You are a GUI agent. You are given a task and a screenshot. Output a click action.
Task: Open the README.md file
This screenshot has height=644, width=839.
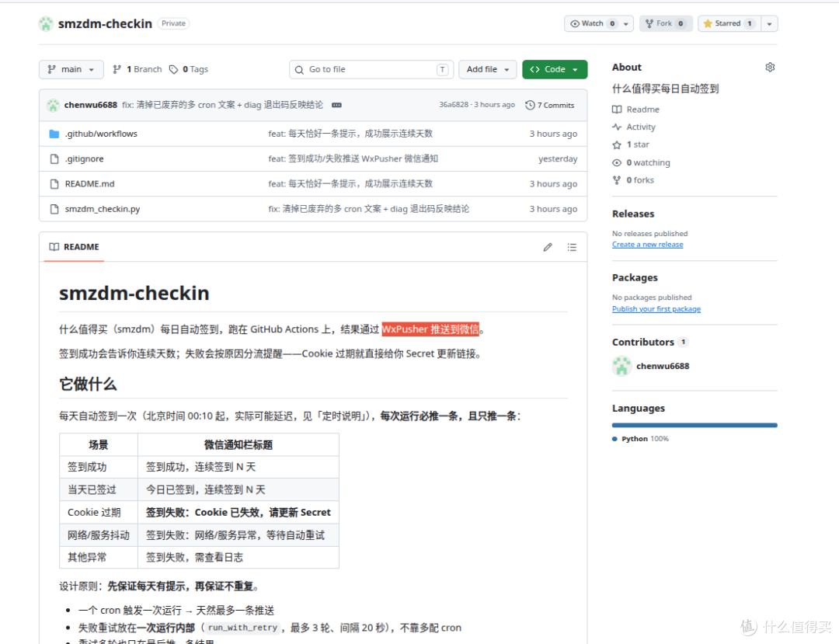pos(90,184)
